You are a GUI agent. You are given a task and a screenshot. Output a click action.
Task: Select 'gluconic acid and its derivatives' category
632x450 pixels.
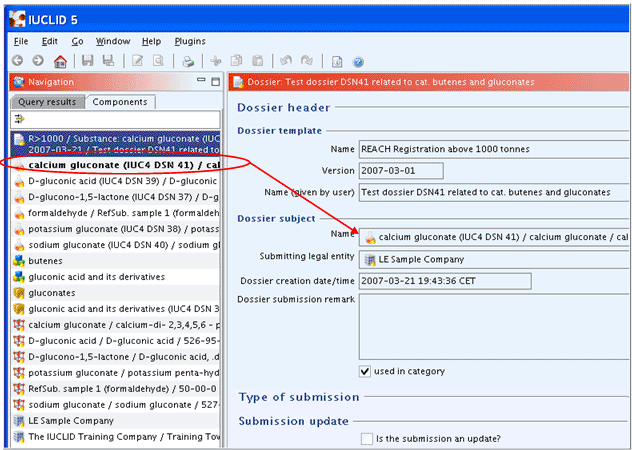pyautogui.click(x=116, y=277)
